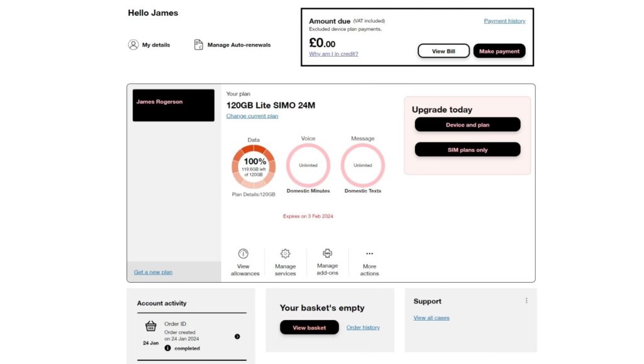Open Support panel three-dot menu
Screen dimensions: 644x364
point(526,301)
